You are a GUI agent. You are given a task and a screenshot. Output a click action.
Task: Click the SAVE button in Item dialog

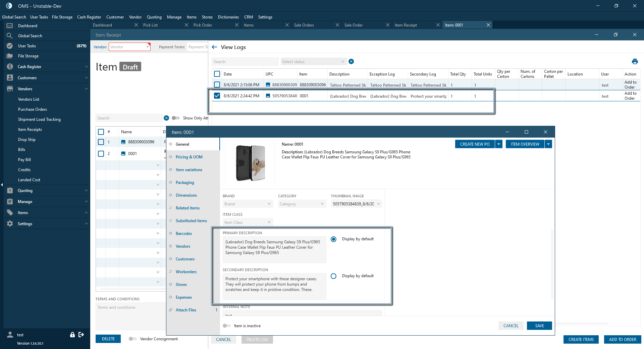tap(539, 326)
